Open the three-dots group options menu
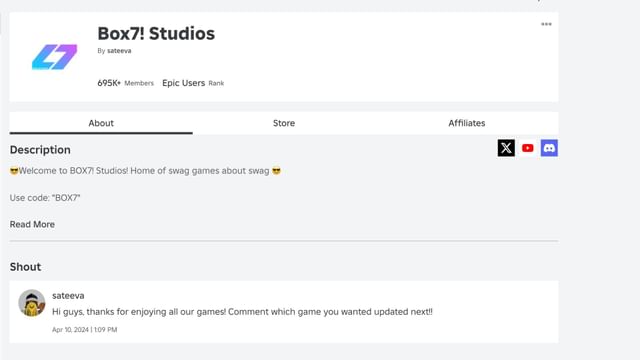Screen dimensions: 640x360 pyautogui.click(x=546, y=24)
